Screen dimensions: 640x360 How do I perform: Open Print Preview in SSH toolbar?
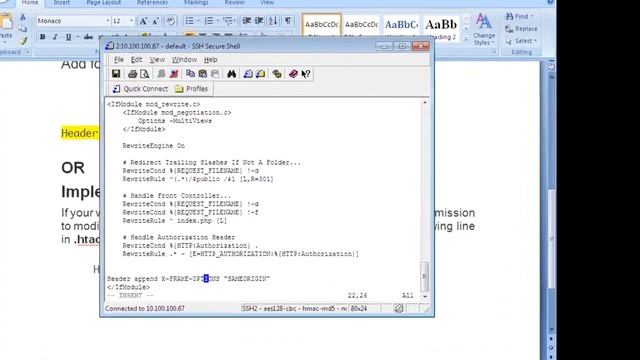pos(144,74)
